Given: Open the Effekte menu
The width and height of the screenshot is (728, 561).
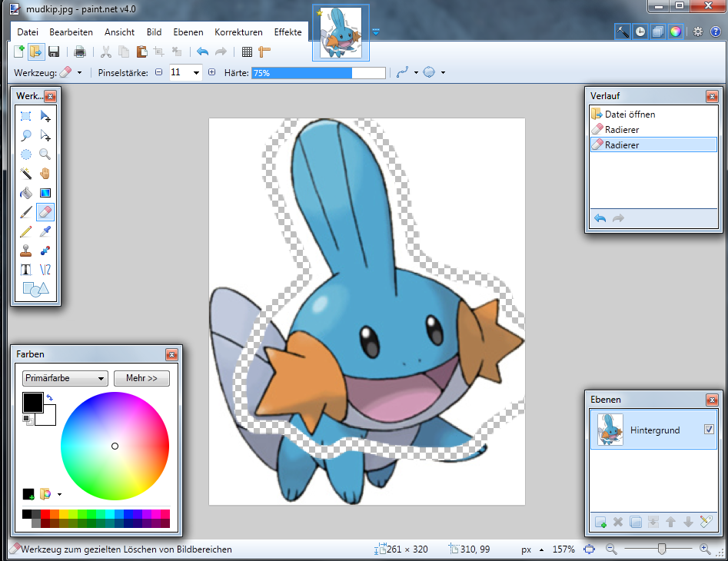Looking at the screenshot, I should [288, 32].
